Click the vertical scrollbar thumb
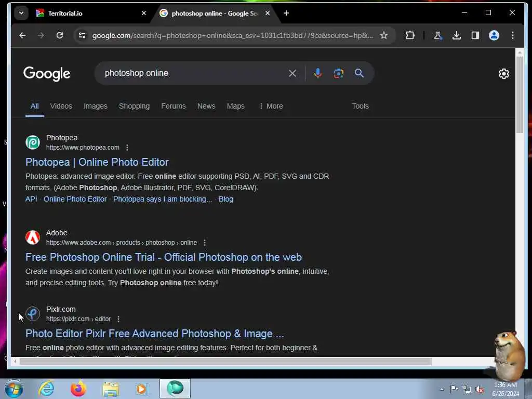 pyautogui.click(x=520, y=95)
